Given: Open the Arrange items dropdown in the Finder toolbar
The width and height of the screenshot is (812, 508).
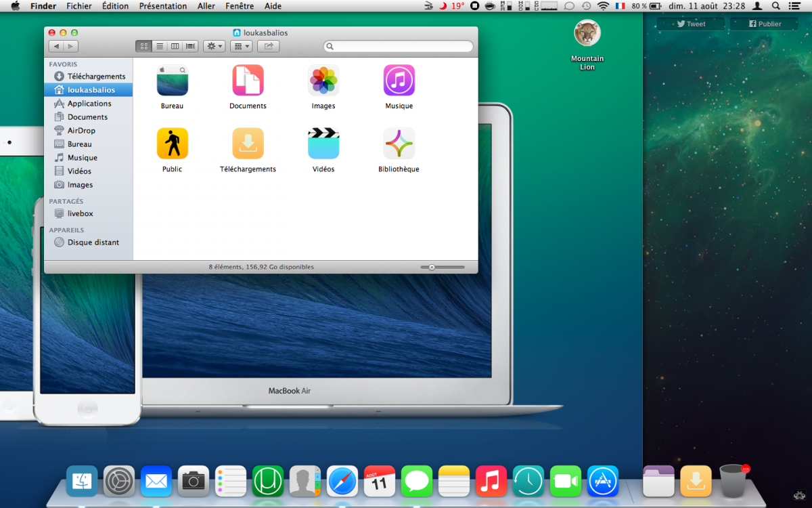Looking at the screenshot, I should pos(241,46).
